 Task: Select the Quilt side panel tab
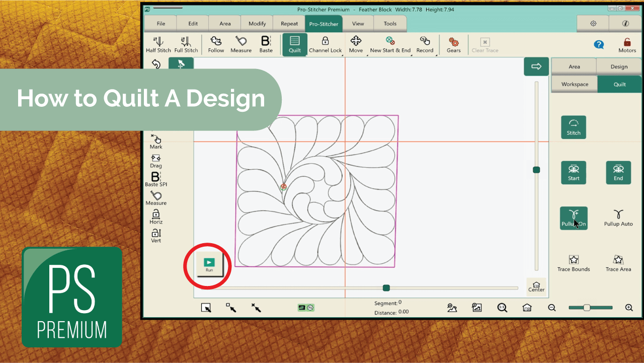620,84
